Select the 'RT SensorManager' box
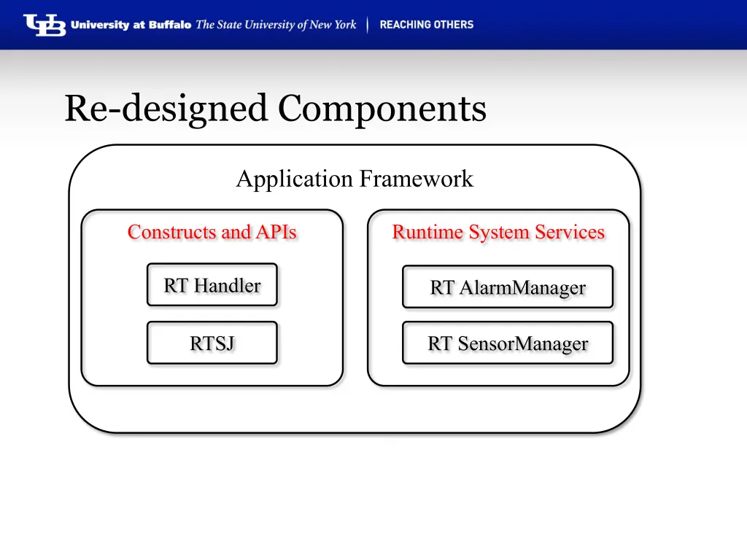The image size is (747, 560). (508, 343)
